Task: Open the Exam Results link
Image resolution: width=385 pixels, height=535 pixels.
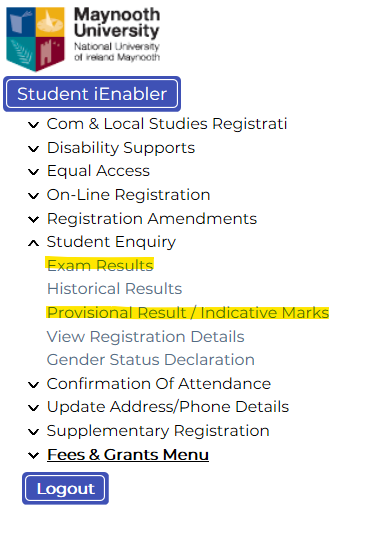Action: coord(100,265)
